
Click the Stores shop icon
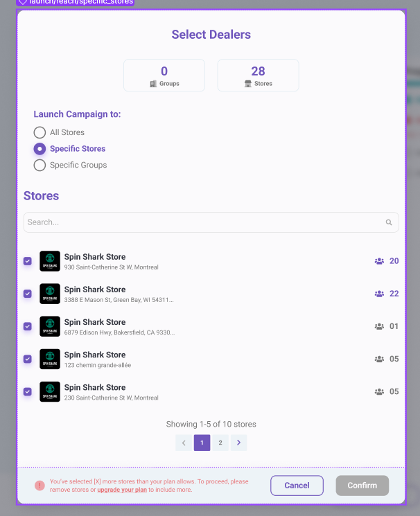(248, 84)
